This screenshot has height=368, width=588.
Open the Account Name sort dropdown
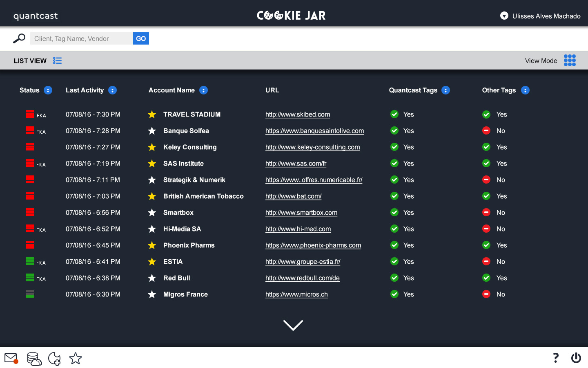[x=203, y=90]
